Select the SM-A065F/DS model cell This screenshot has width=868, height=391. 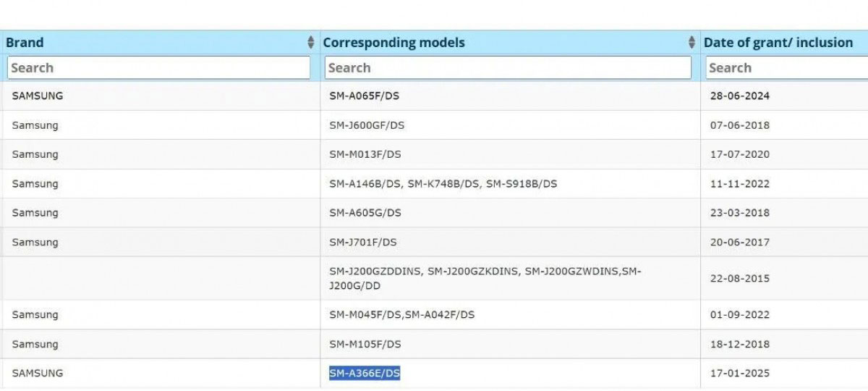[365, 96]
